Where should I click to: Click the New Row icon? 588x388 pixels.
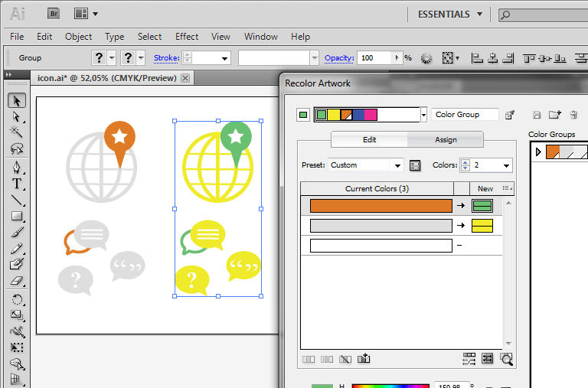coord(364,359)
